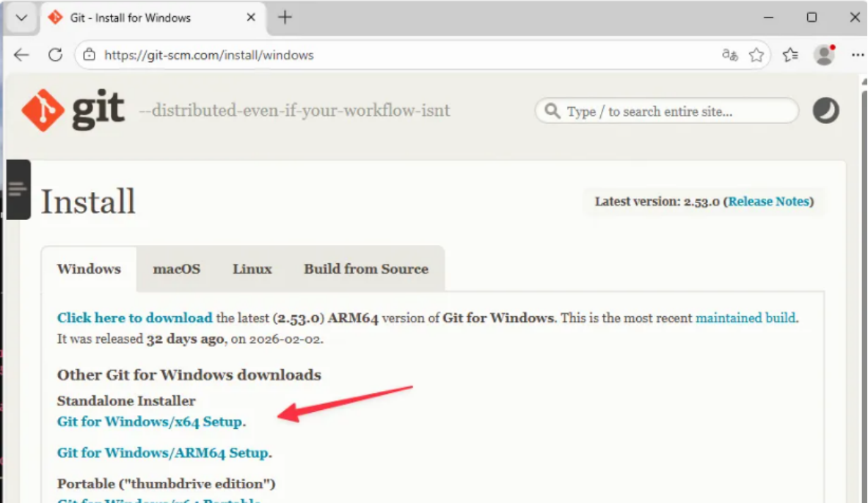Open a new browser tab
Screen dimensions: 868x503
[x=285, y=18]
